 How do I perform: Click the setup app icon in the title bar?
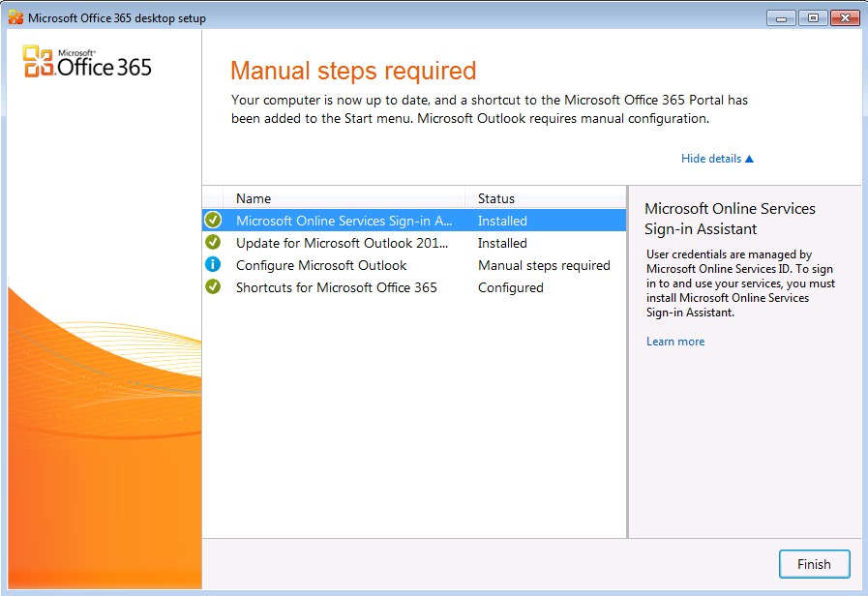coord(15,18)
